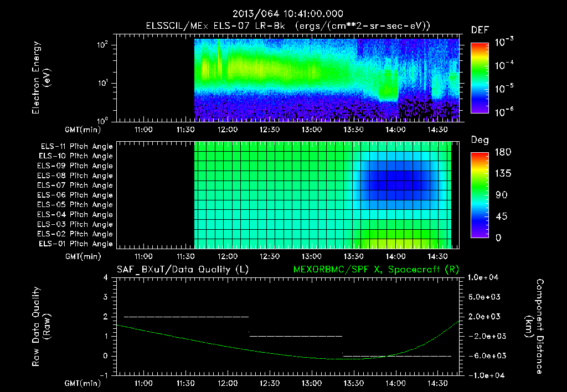Click the DEF color scale bar
This screenshot has height=392, width=567.
(x=480, y=78)
